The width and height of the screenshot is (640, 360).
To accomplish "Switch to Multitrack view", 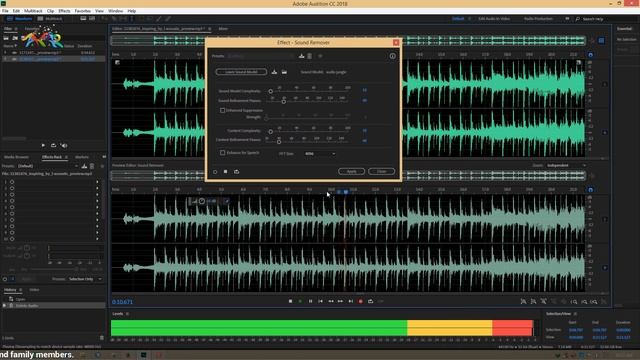I will 50,19.
